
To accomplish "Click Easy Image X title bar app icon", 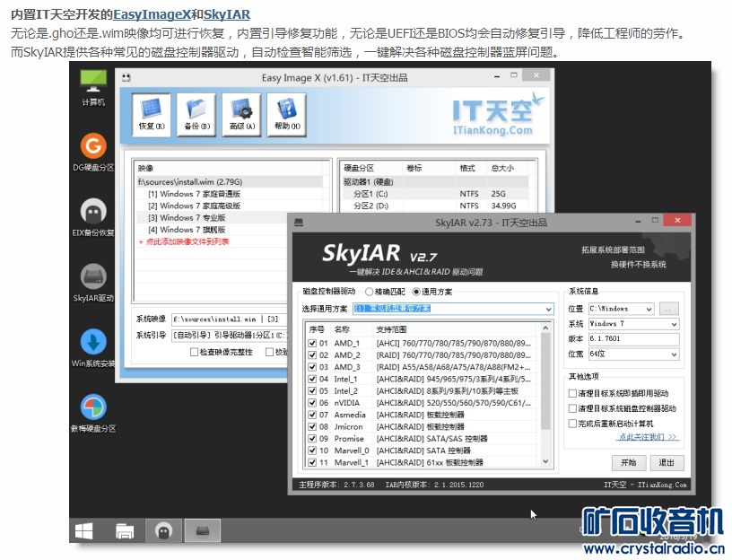I will point(126,77).
